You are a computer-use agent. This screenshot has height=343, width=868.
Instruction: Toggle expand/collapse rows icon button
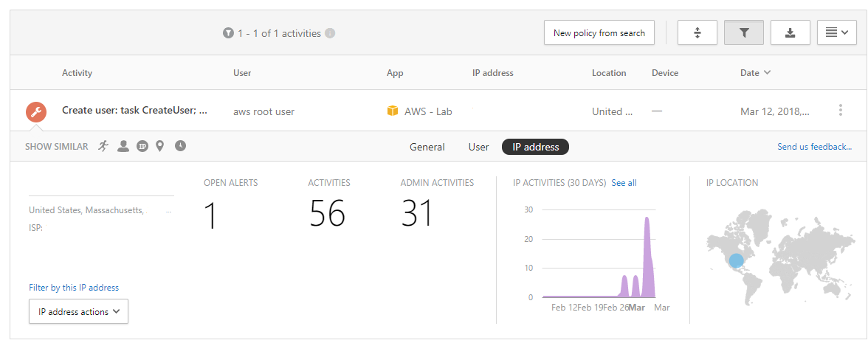coord(697,32)
